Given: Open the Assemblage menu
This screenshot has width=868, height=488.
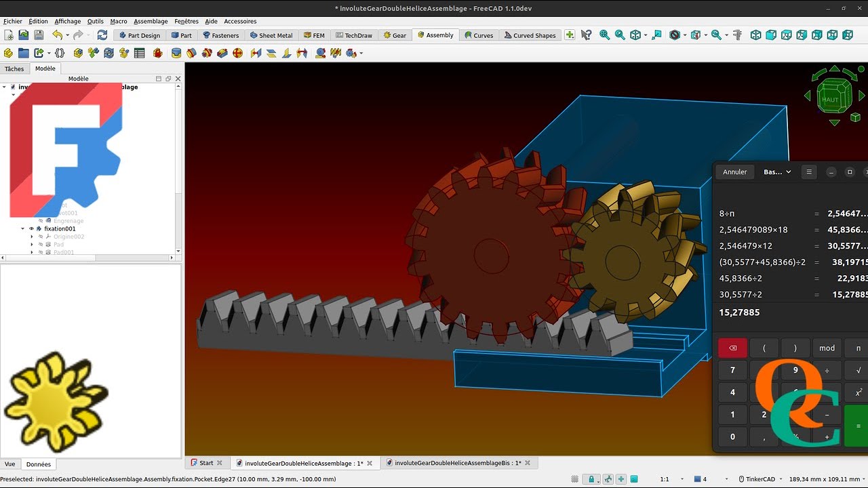Looking at the screenshot, I should [151, 21].
